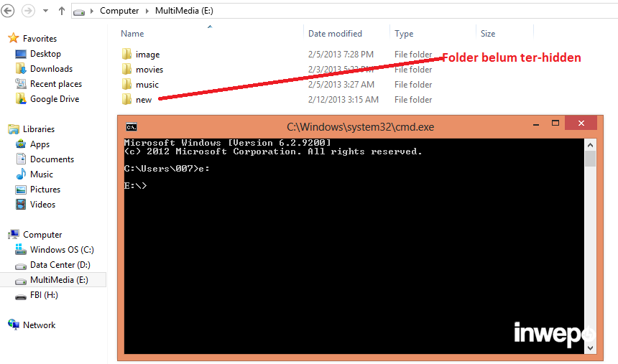
Task: Click the Forward navigation arrow
Action: (28, 11)
